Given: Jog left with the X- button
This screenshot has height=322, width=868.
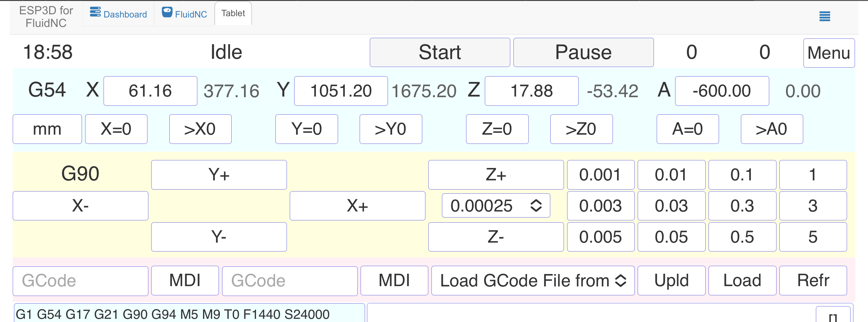Looking at the screenshot, I should click(x=80, y=206).
